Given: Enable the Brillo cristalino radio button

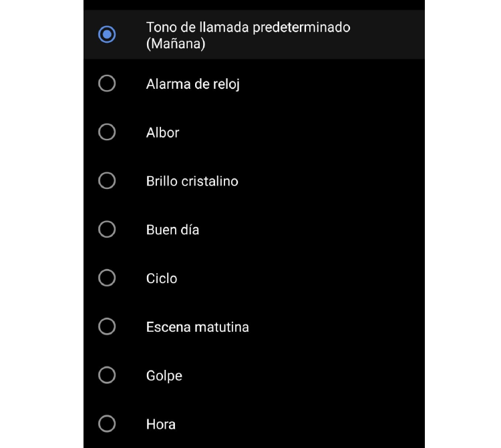Looking at the screenshot, I should pos(107,181).
